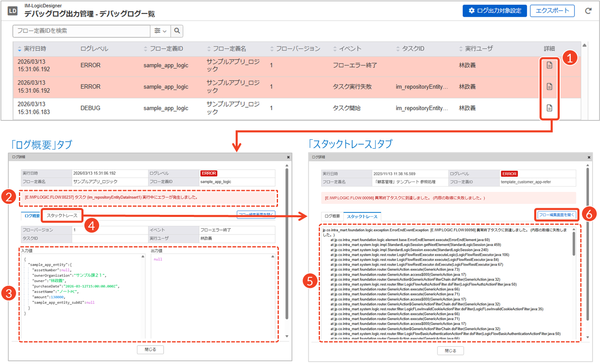Open detail icon for the task failure row
Screen dimensions: 600x364
click(549, 87)
